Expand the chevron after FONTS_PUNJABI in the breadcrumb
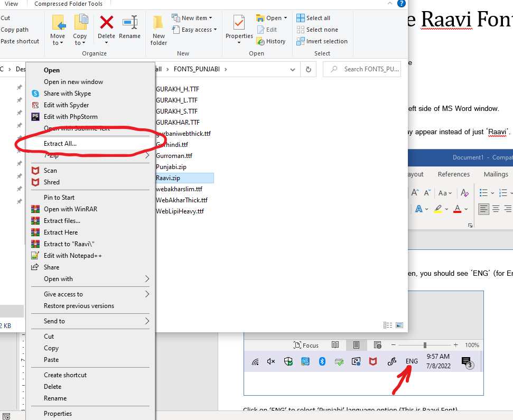 pos(226,69)
